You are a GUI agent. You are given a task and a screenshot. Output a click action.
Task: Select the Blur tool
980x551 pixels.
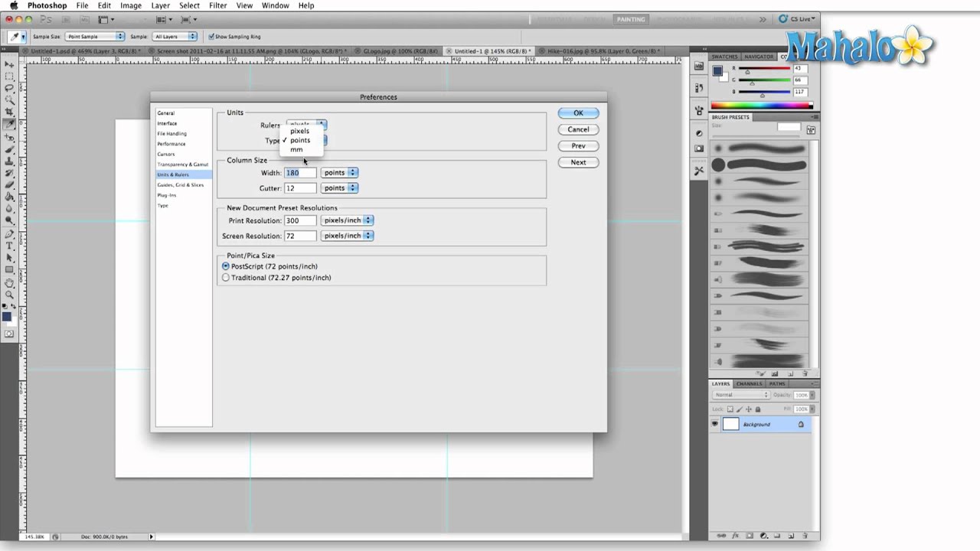[x=10, y=208]
